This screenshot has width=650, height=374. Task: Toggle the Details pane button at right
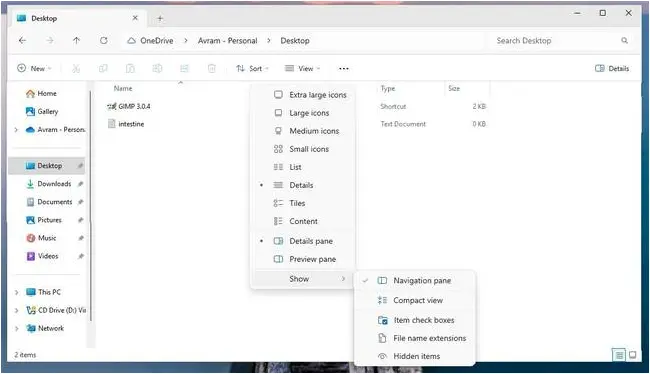[x=612, y=68]
